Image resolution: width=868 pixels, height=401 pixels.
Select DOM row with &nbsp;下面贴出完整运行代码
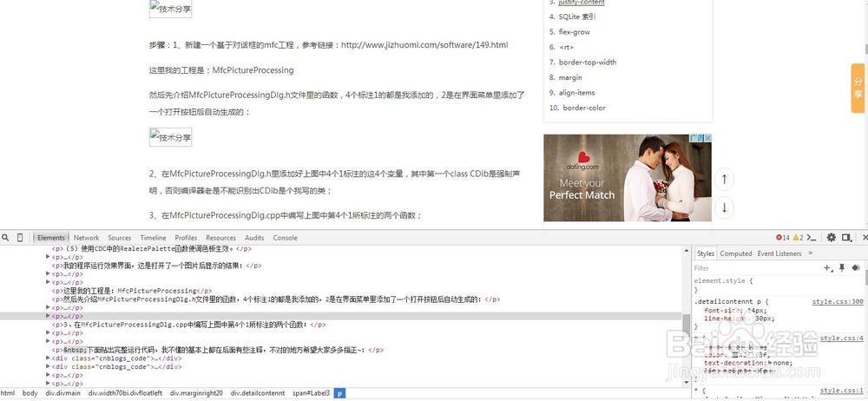click(x=218, y=350)
